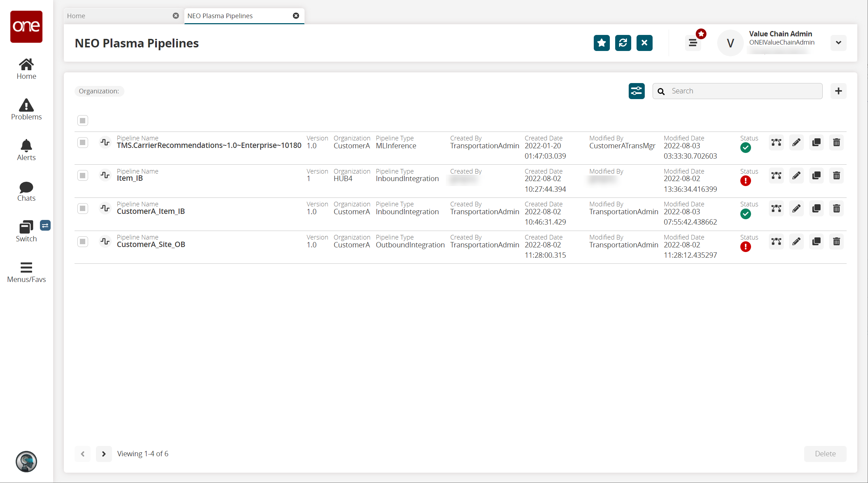Select the Item_IB row checkbox
The height and width of the screenshot is (483, 868).
point(83,176)
